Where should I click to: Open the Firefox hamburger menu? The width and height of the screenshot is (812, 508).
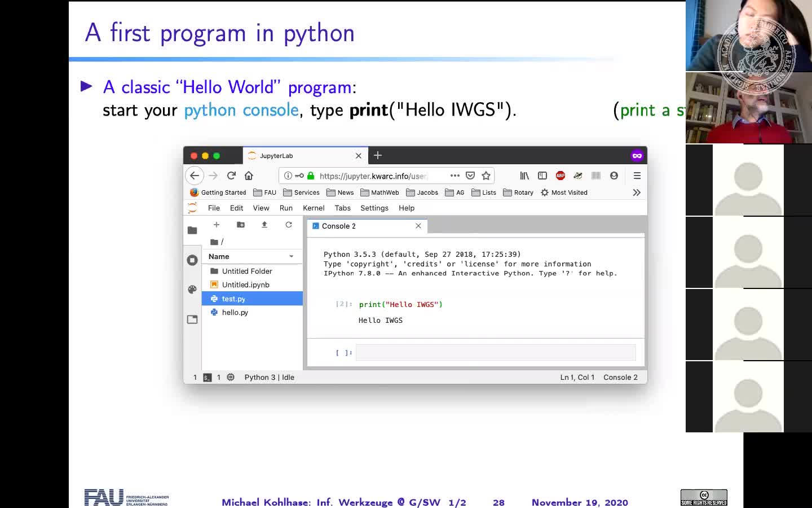[x=637, y=176]
